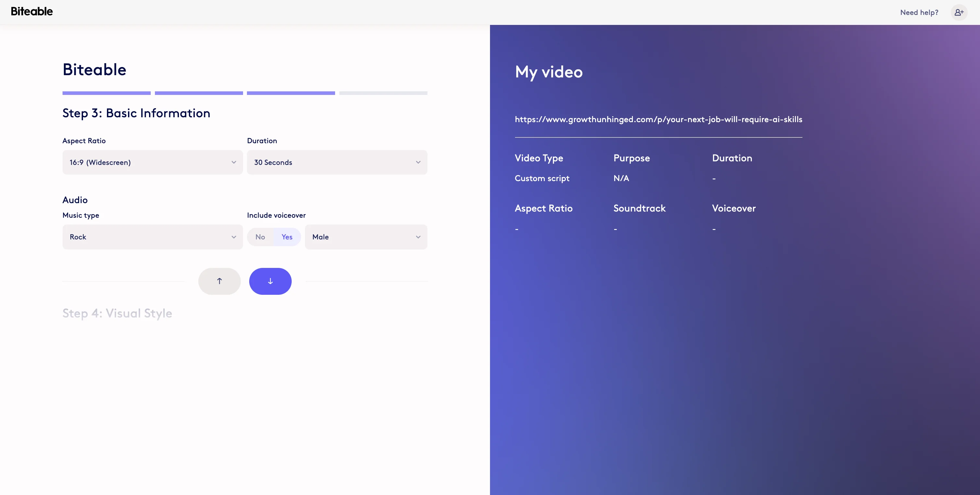Screen dimensions: 980x495
Task: Click the Step 4: Visual Style heading
Action: point(117,313)
